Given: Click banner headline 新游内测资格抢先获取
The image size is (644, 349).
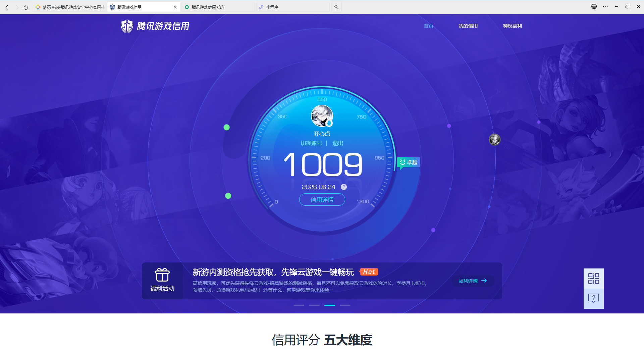Looking at the screenshot, I should (x=273, y=272).
